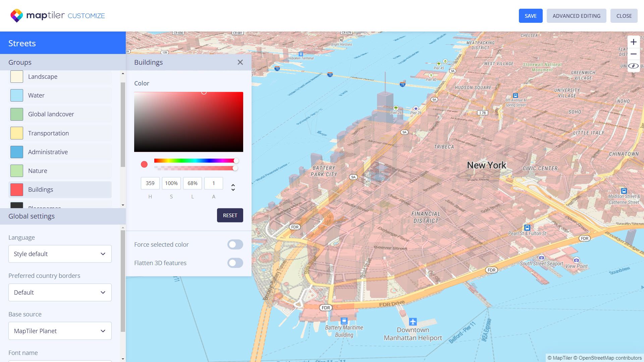
Task: Click the SAVE button
Action: tap(530, 15)
